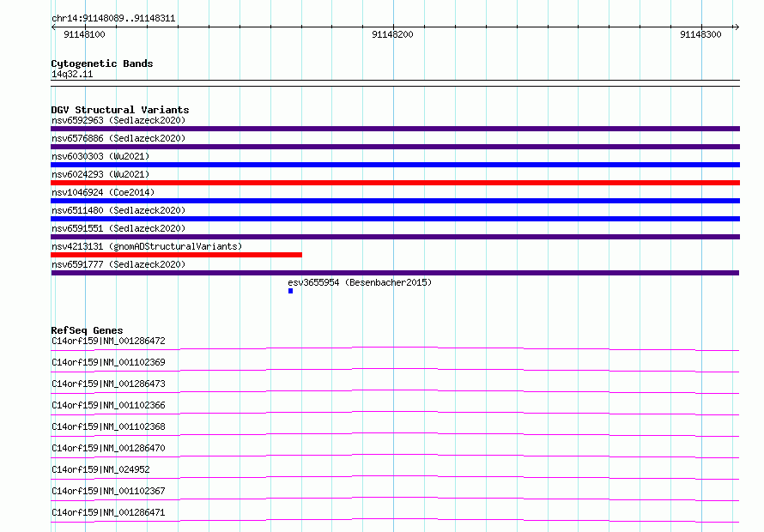Click the purple nsv6591551 variant bar
This screenshot has width=764, height=532.
[x=395, y=237]
